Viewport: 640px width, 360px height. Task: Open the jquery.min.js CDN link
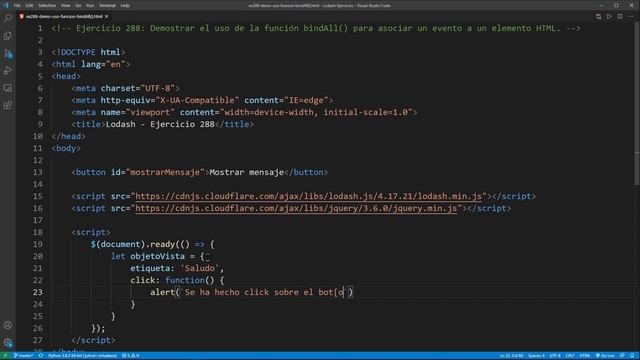296,208
